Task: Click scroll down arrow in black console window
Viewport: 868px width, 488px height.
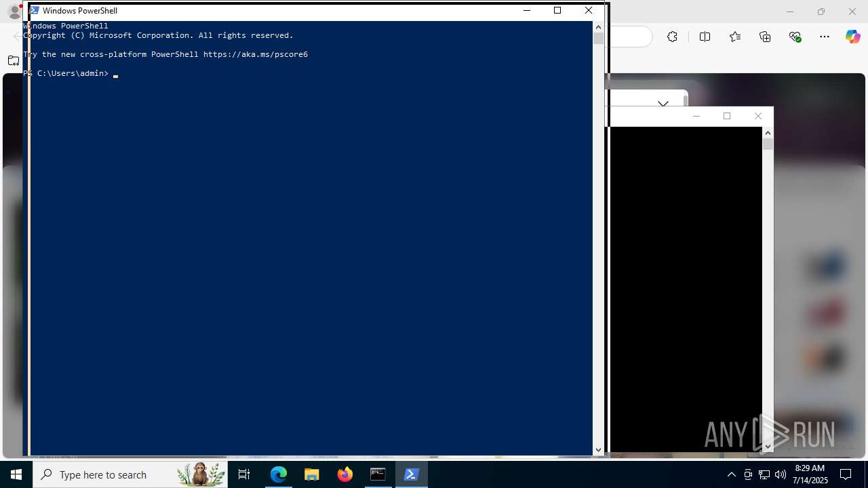Action: click(x=768, y=446)
